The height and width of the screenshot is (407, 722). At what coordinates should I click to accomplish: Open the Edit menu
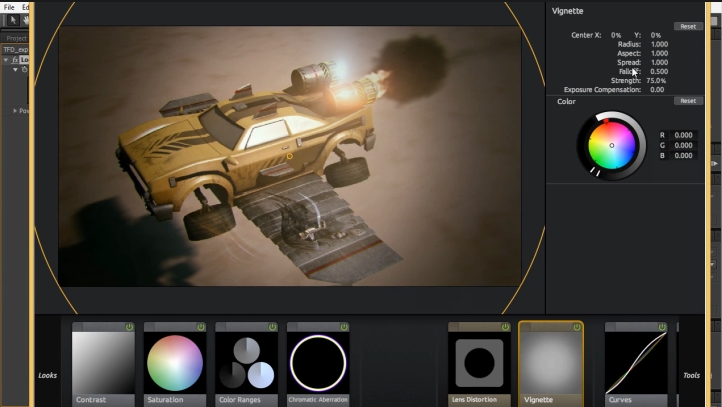pos(25,7)
